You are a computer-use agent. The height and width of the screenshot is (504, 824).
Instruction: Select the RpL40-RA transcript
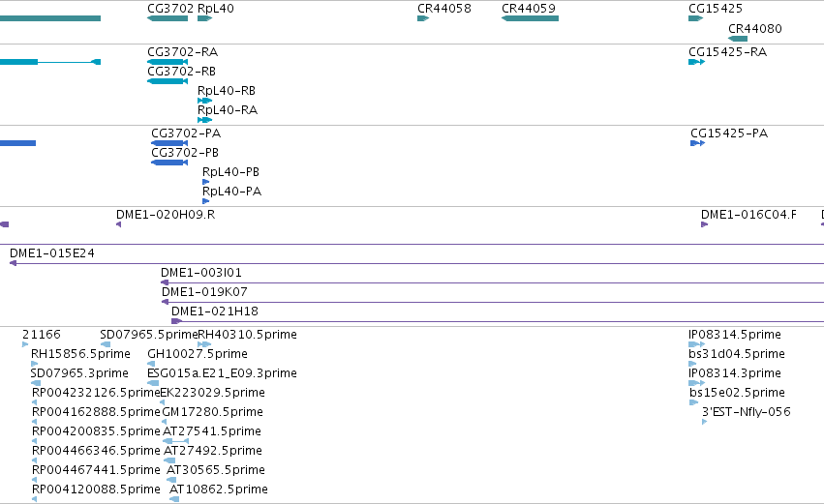point(205,120)
